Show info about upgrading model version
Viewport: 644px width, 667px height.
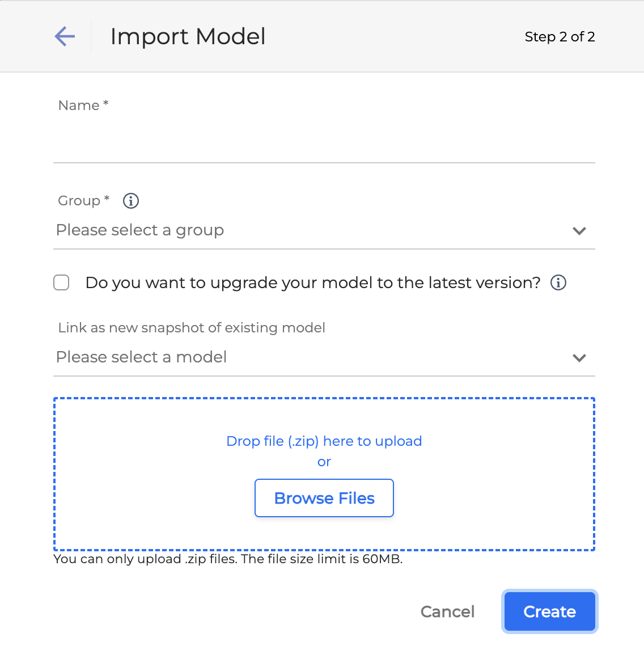pyautogui.click(x=558, y=282)
